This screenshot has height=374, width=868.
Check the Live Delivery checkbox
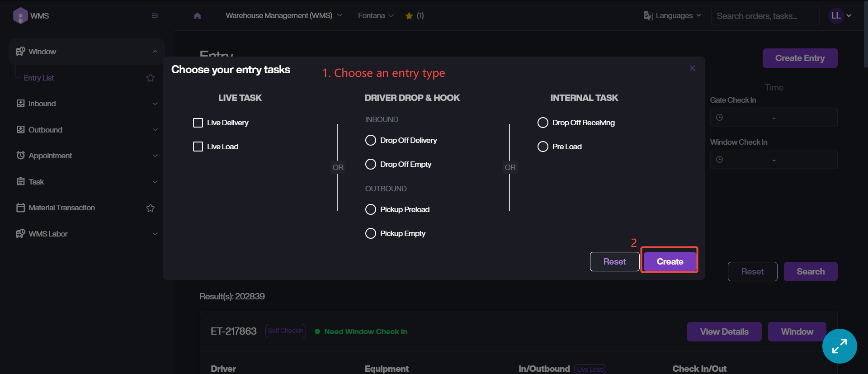click(x=198, y=123)
